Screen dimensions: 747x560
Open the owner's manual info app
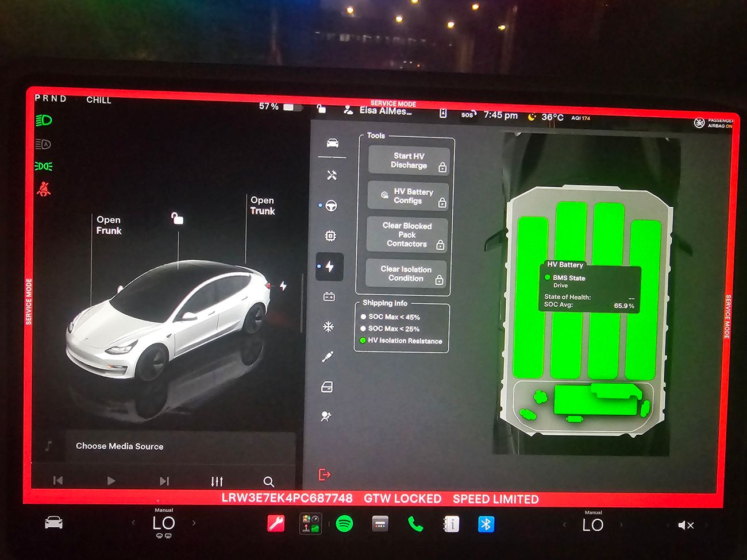pos(451,524)
